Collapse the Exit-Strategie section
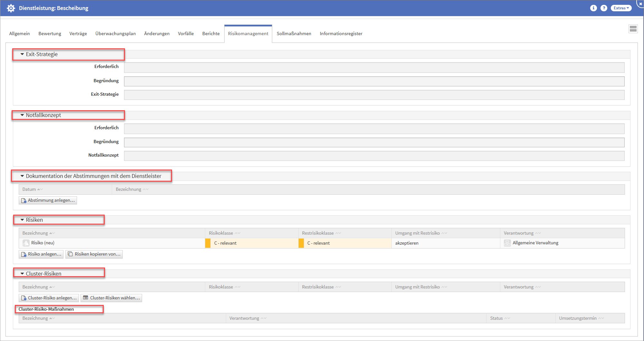This screenshot has height=341, width=644. coord(22,54)
